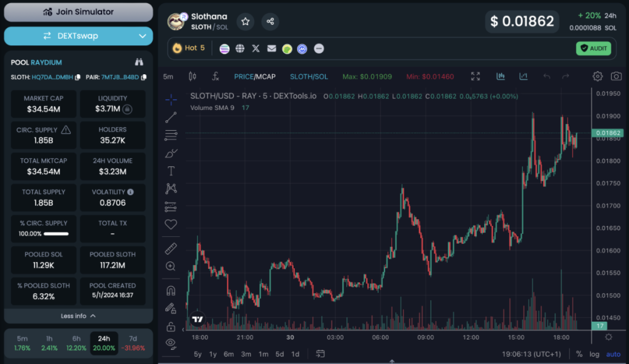The image size is (629, 364).
Task: Toggle percent scale on the price axis
Action: pyautogui.click(x=579, y=354)
